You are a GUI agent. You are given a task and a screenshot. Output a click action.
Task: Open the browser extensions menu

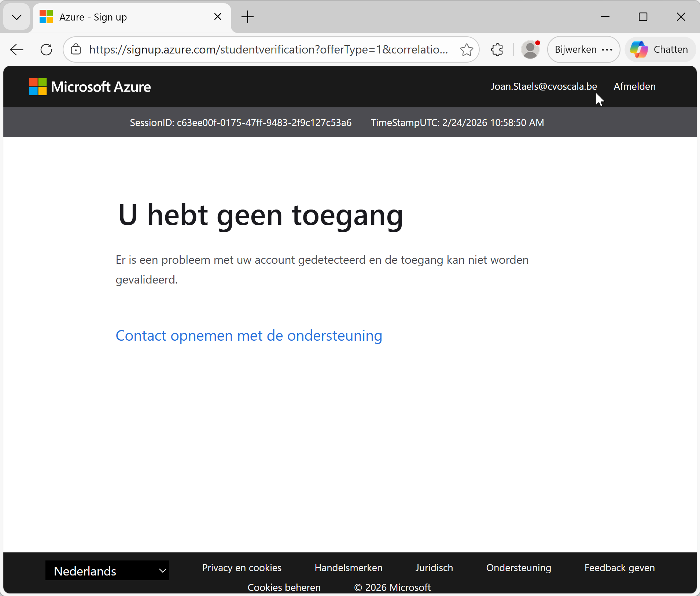pyautogui.click(x=497, y=49)
